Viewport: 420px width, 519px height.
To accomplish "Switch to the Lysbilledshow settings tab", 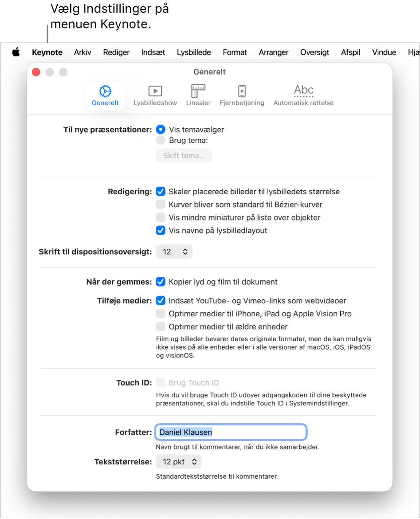I will click(155, 95).
